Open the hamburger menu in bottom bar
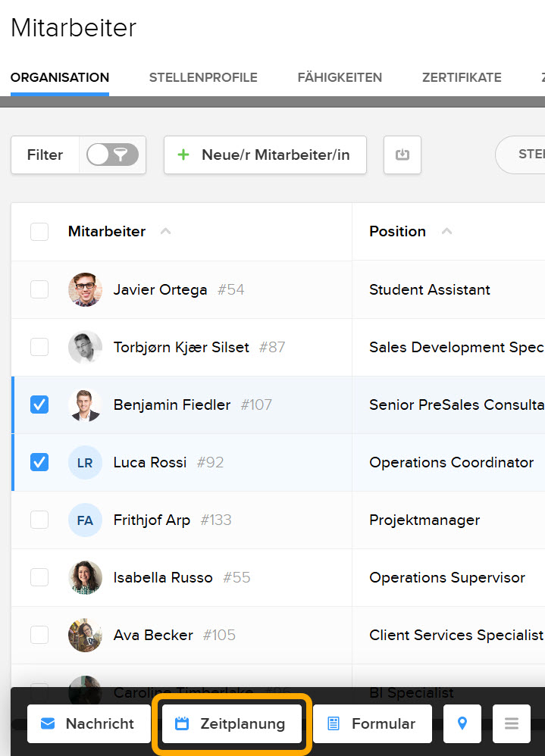This screenshot has width=545, height=756. point(512,723)
